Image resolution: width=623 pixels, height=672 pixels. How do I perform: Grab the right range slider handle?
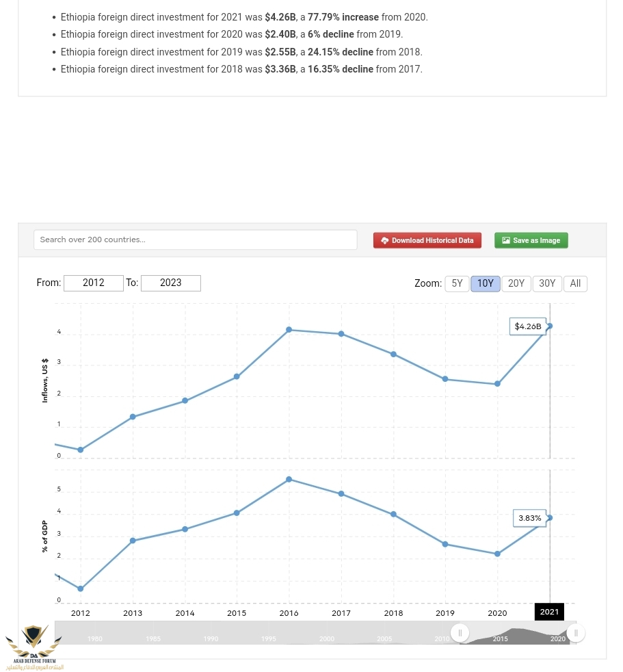576,633
